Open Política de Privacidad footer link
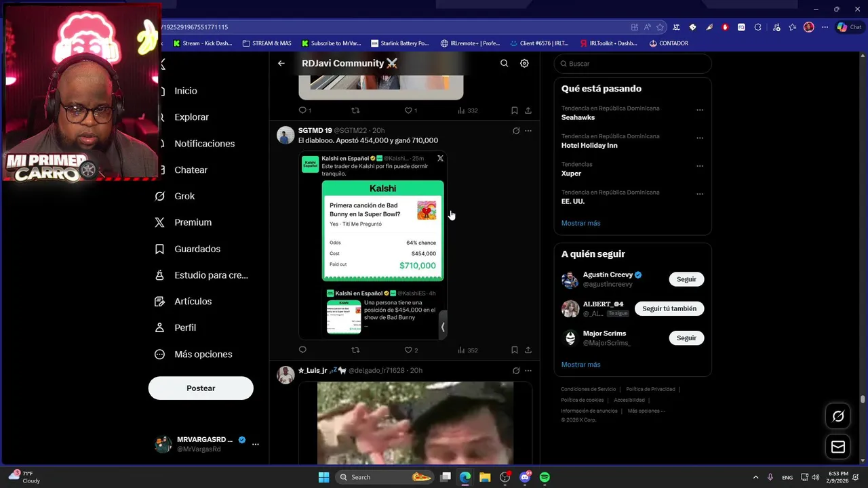The image size is (868, 488). pyautogui.click(x=650, y=389)
